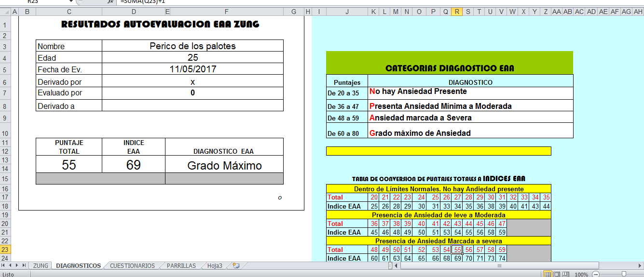Open the ZUNG sheet tab

click(41, 265)
